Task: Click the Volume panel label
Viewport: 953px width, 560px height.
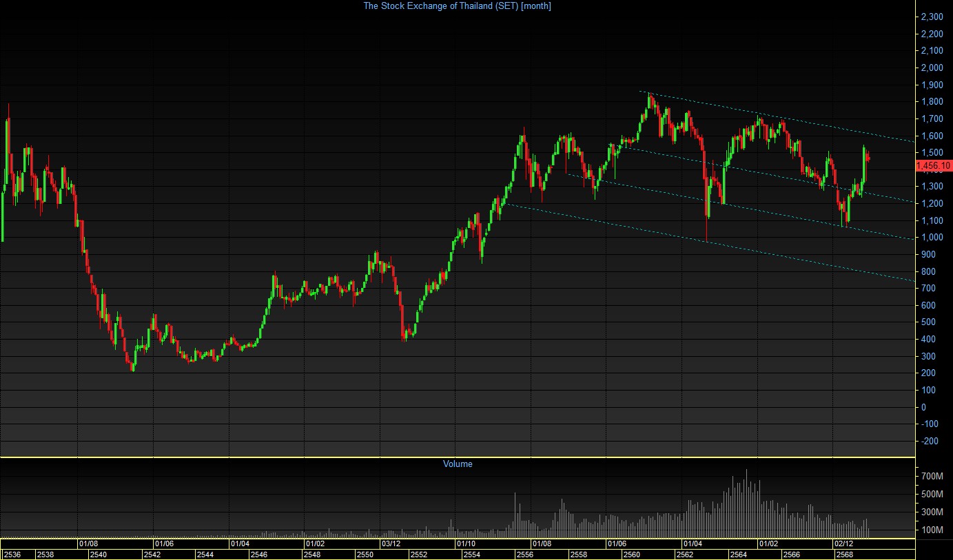Action: (x=458, y=464)
